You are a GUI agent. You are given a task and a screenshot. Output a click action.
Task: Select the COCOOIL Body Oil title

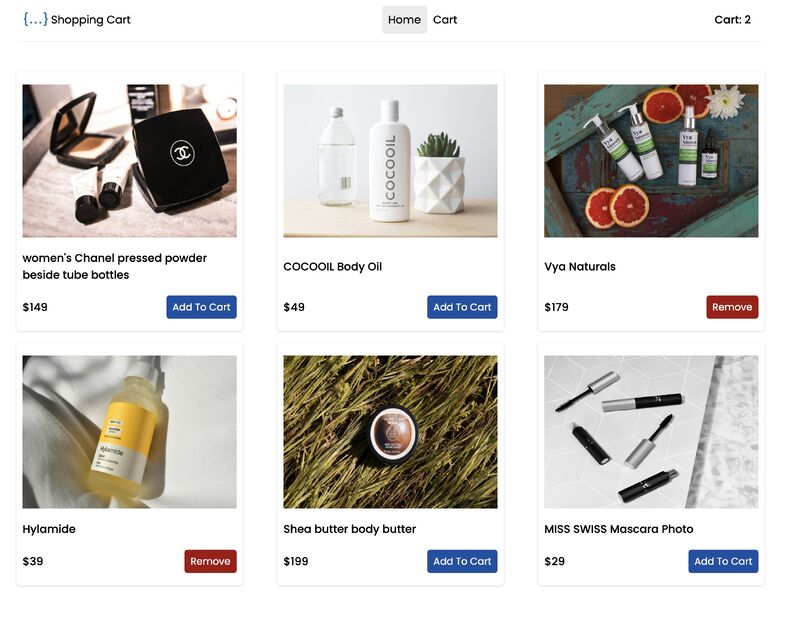tap(333, 266)
